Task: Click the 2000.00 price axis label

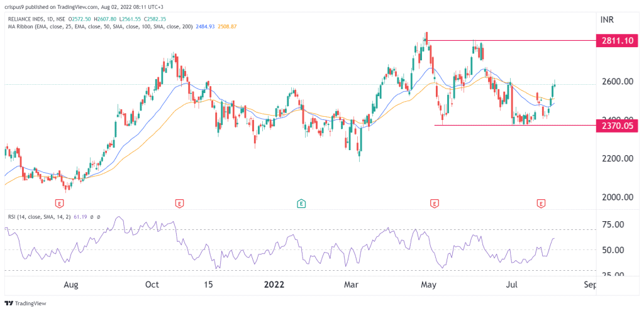Action: 617,197
